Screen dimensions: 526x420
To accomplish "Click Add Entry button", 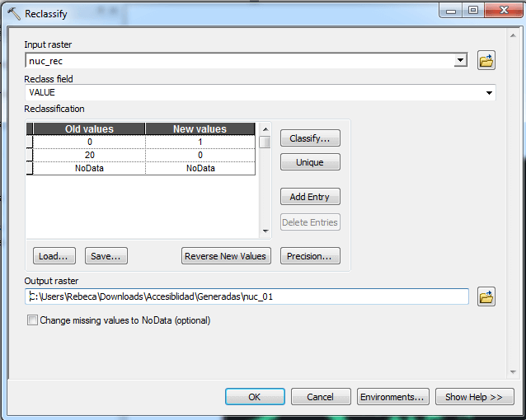I will pyautogui.click(x=310, y=197).
